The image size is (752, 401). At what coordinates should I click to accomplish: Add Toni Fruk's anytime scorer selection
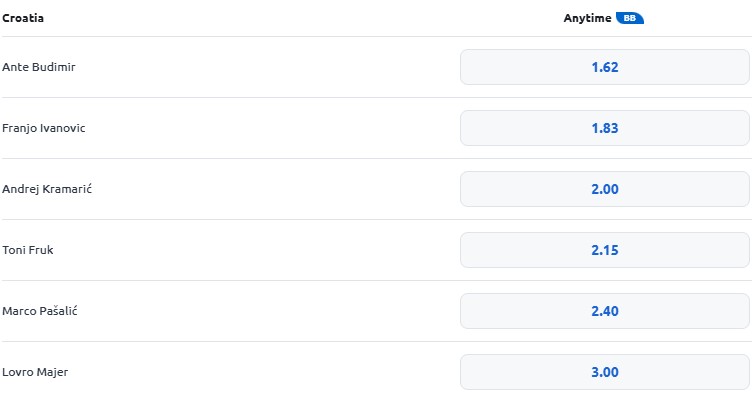(605, 250)
